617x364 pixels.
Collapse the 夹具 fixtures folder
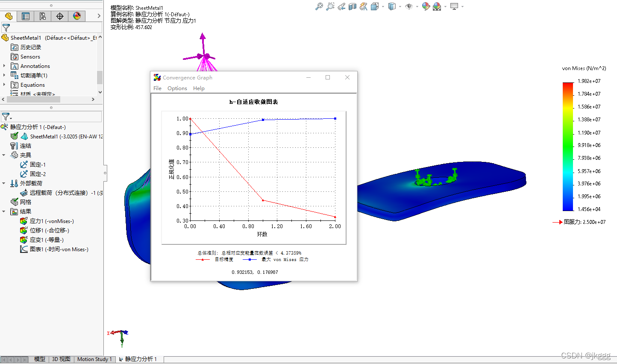pos(4,155)
